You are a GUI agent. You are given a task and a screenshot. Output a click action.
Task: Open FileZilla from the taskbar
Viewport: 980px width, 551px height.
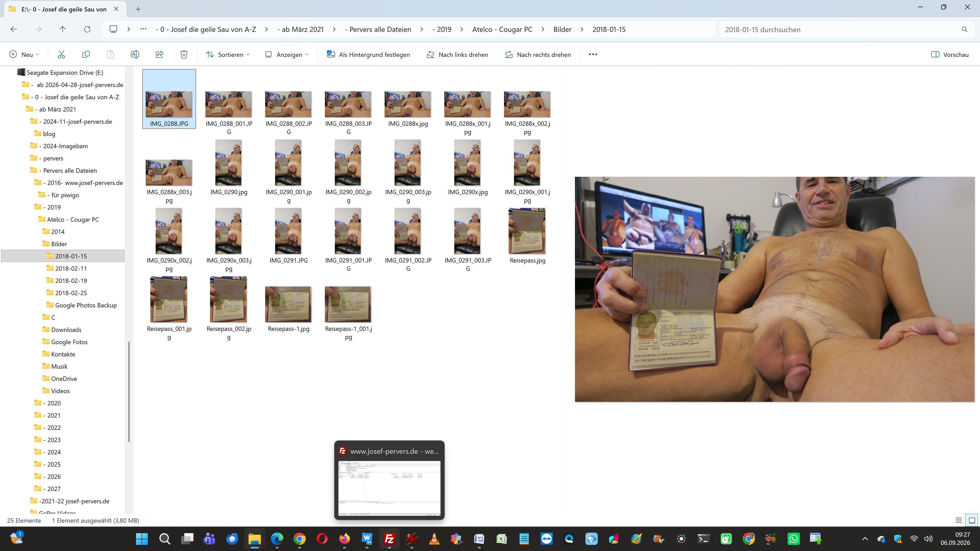[x=389, y=539]
